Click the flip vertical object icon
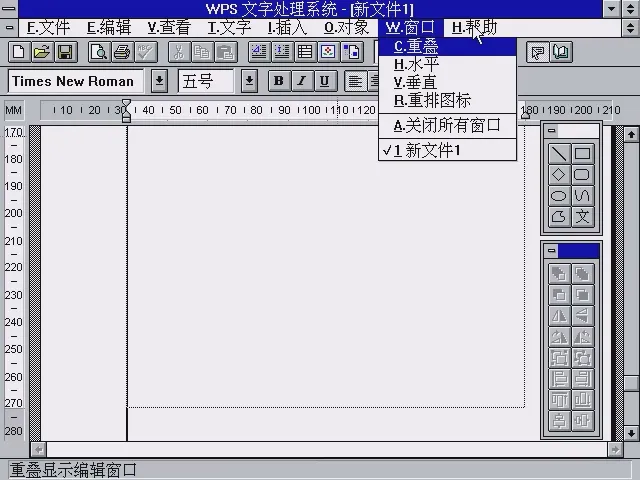640x480 pixels. [x=582, y=316]
